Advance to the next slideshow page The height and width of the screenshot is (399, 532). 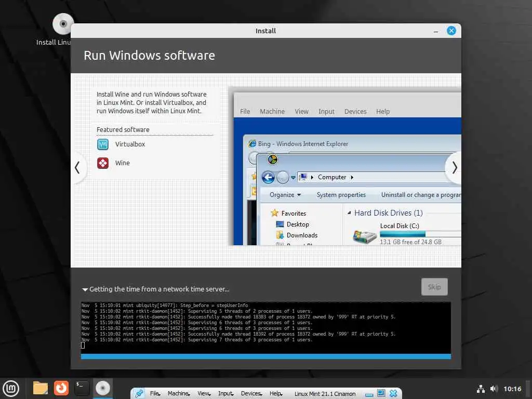[454, 168]
